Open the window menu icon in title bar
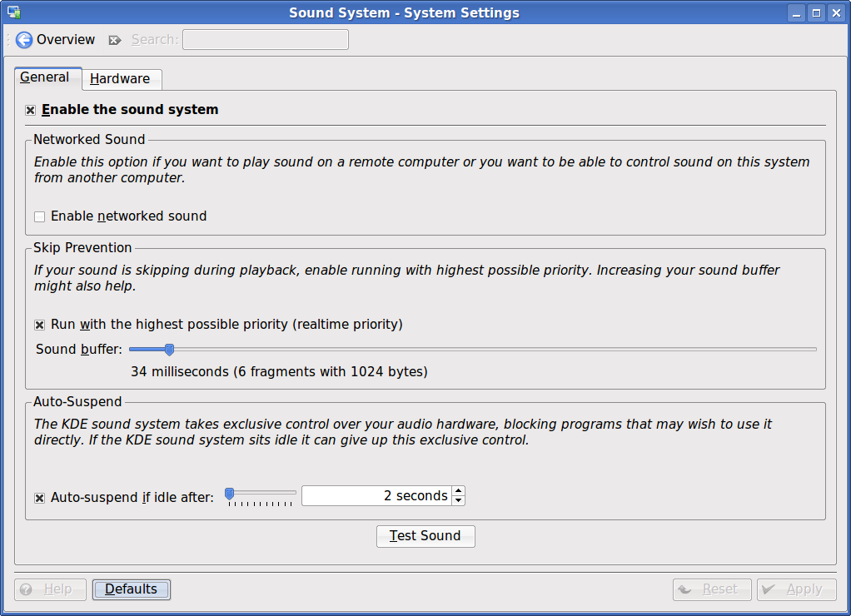851x616 pixels. (13, 12)
